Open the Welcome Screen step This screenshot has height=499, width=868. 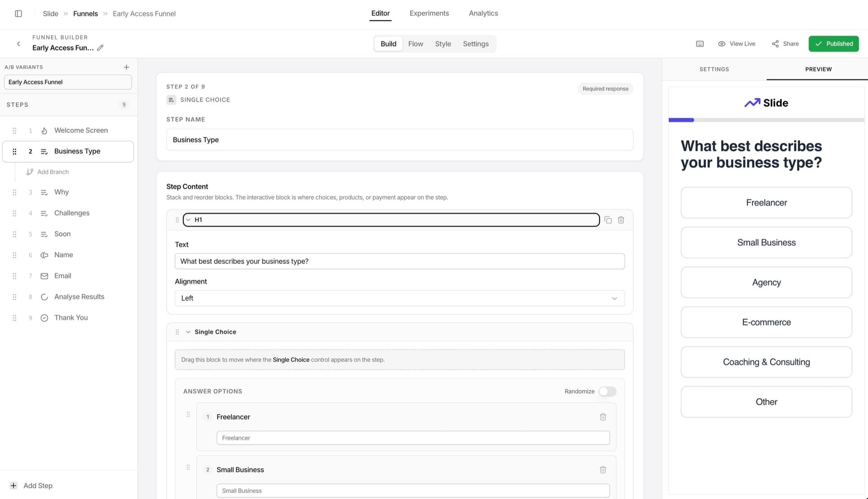pyautogui.click(x=68, y=131)
